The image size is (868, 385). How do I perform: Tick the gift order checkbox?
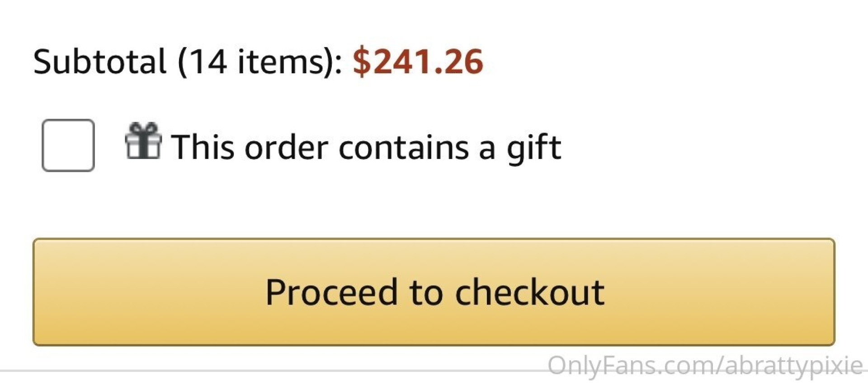coord(68,146)
